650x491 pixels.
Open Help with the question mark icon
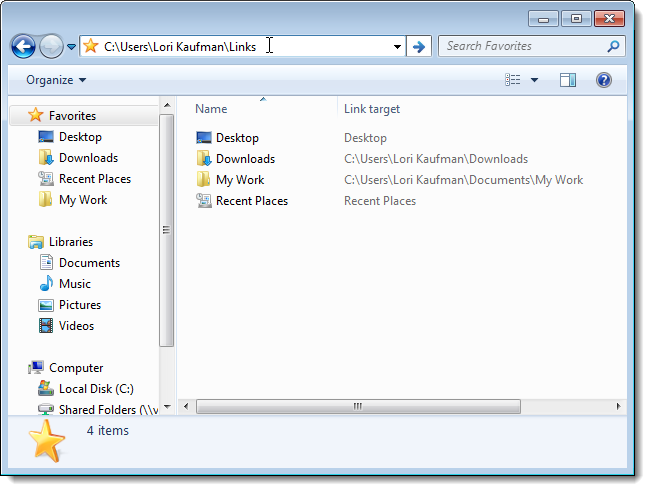[x=604, y=80]
